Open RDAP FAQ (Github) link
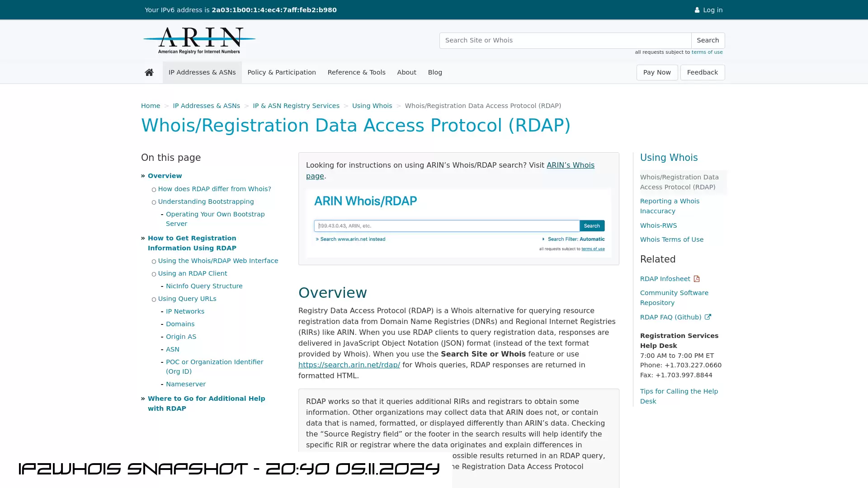 (x=670, y=317)
